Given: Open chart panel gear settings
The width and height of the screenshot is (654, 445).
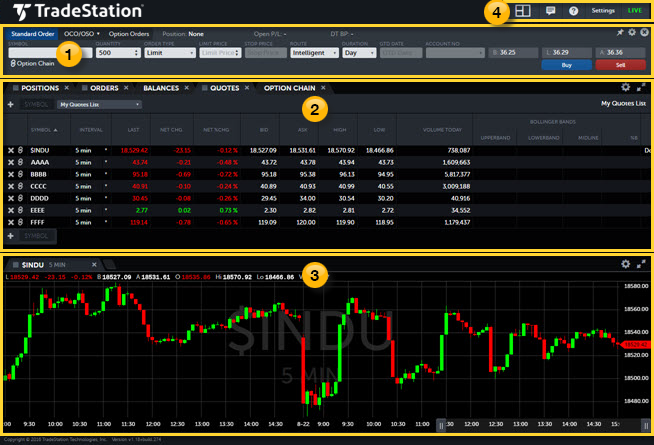Looking at the screenshot, I should coord(626,264).
